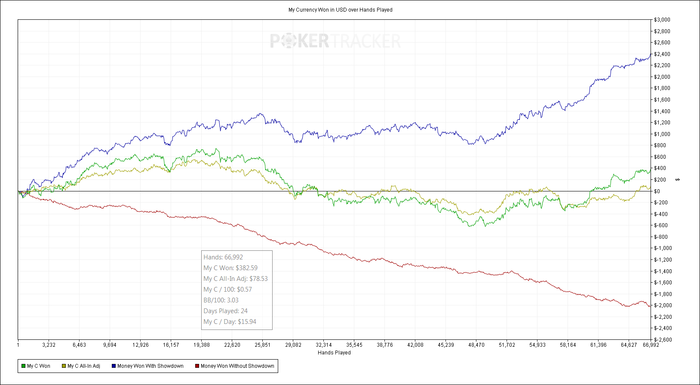Click the y-axis label $1,000
700x385 pixels.
click(662, 134)
